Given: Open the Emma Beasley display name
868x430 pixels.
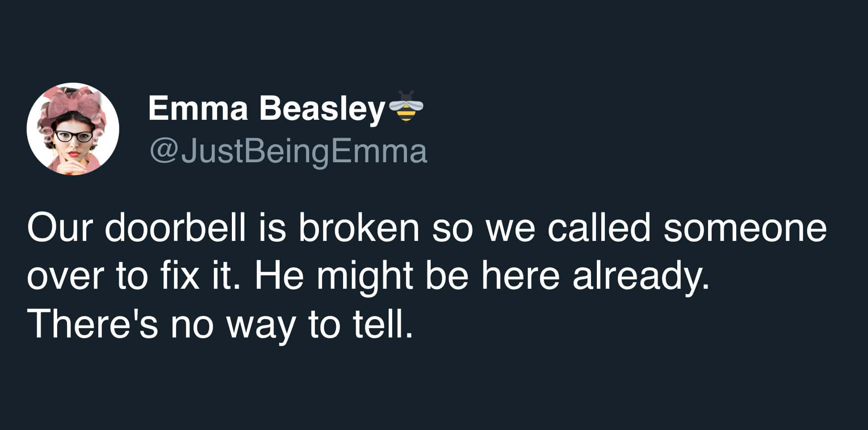Looking at the screenshot, I should coord(266,109).
